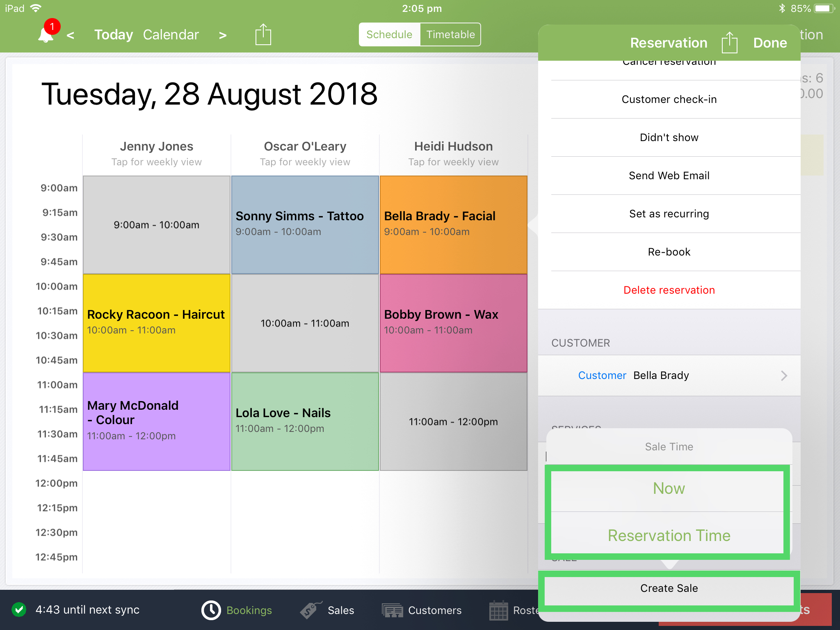
Task: Go to previous day arrow
Action: coord(71,35)
